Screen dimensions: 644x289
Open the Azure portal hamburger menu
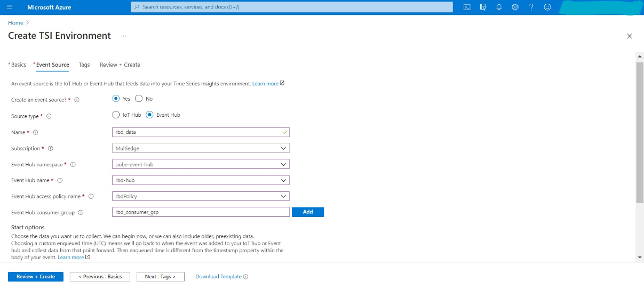tap(10, 7)
